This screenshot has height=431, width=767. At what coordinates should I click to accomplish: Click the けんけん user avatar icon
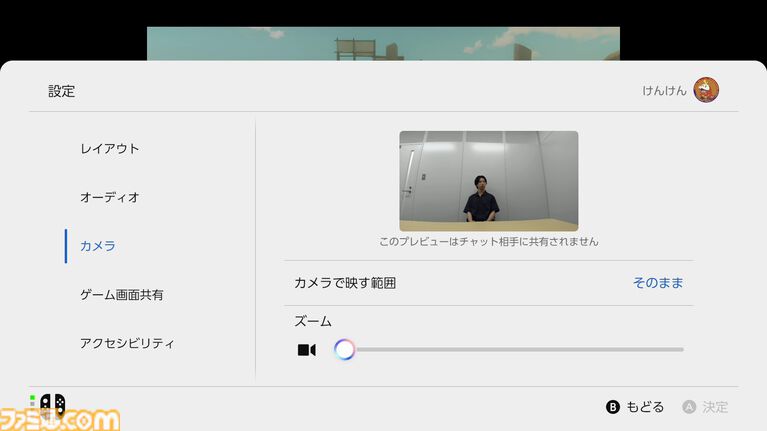pyautogui.click(x=706, y=90)
